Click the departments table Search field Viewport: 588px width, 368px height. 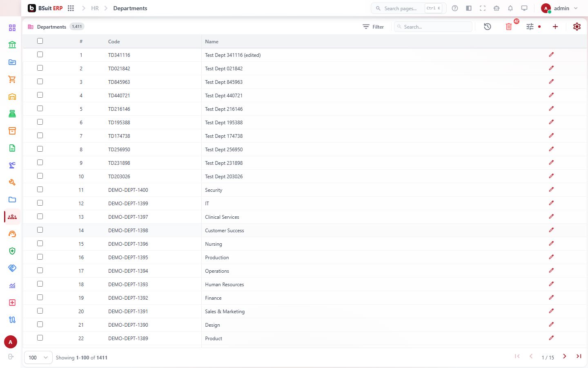[x=433, y=27]
